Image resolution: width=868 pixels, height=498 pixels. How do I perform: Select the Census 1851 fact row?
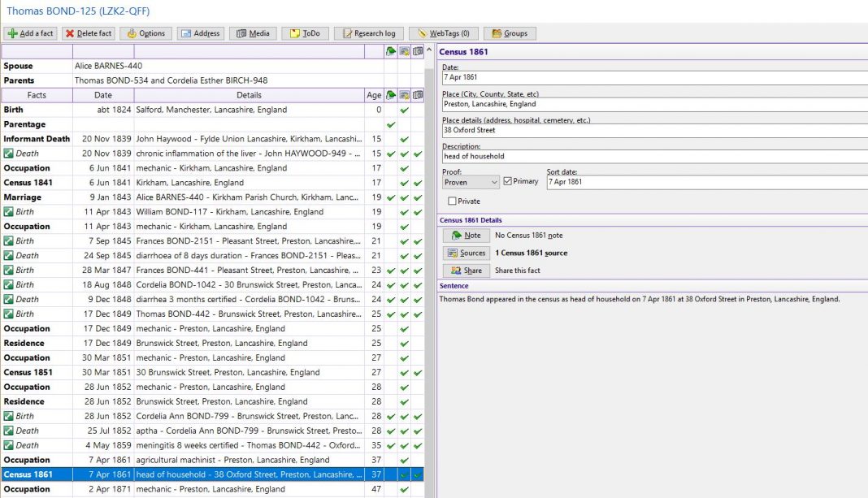[x=213, y=372]
